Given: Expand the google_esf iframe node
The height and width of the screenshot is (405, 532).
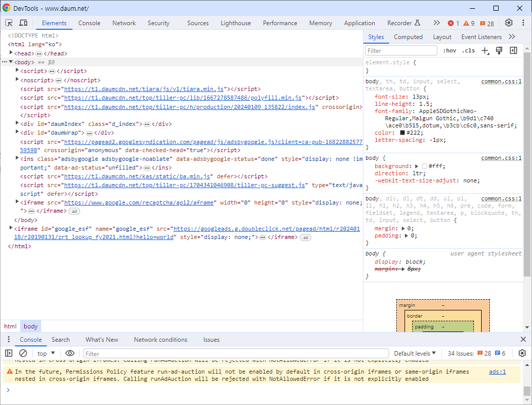Looking at the screenshot, I should point(11,228).
